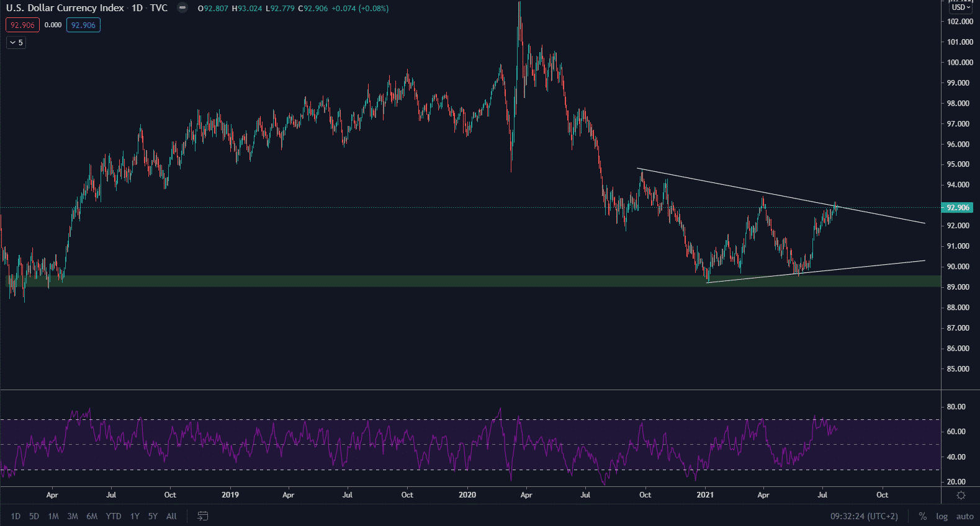Open the USD currency dropdown
The height and width of the screenshot is (526, 980).
coord(961,7)
